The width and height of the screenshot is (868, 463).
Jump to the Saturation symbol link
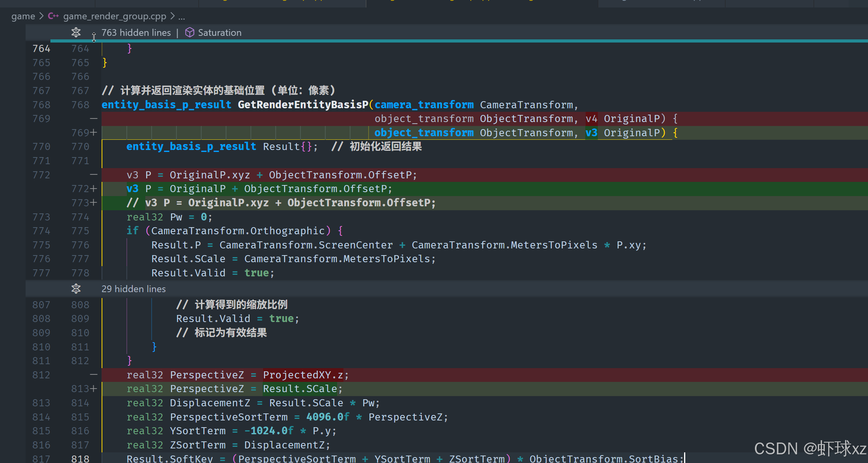click(x=219, y=33)
